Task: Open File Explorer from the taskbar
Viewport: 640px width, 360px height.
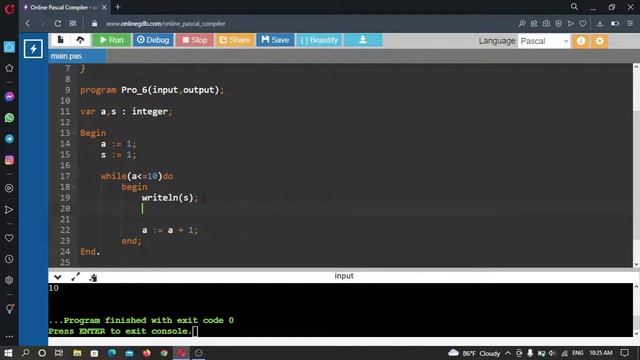Action: coord(77,353)
